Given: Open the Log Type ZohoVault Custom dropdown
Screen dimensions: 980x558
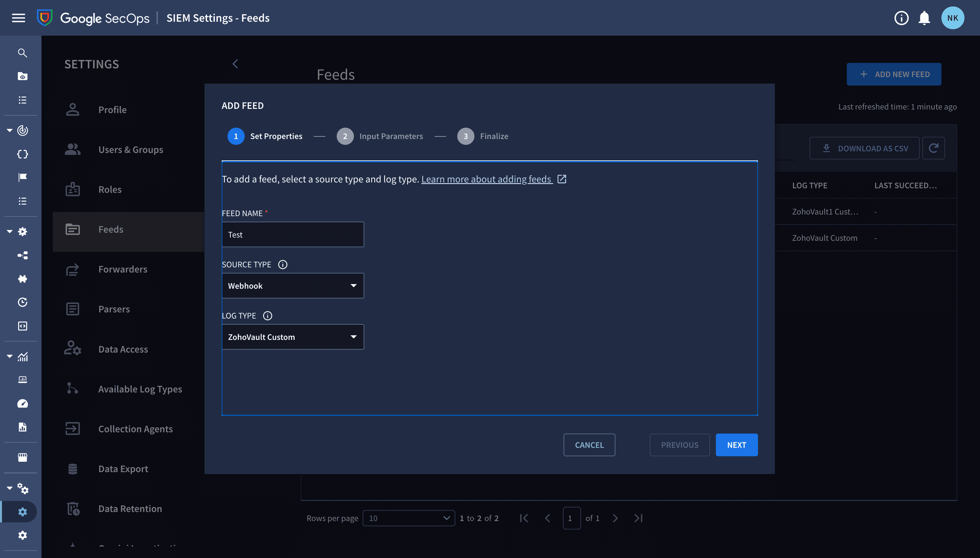Looking at the screenshot, I should (x=293, y=337).
